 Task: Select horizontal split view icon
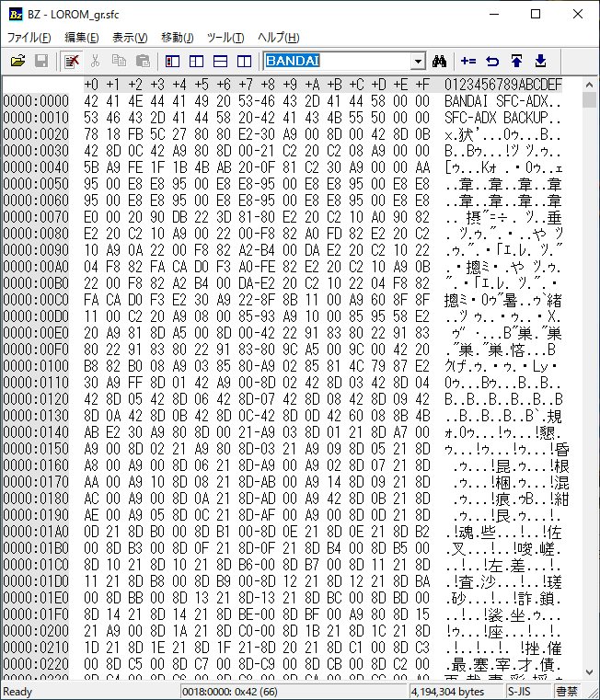coord(220,61)
